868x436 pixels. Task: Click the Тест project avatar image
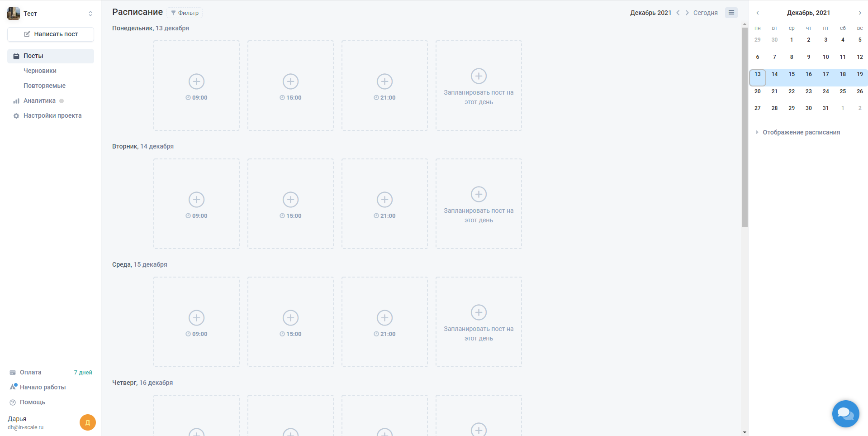click(x=14, y=14)
